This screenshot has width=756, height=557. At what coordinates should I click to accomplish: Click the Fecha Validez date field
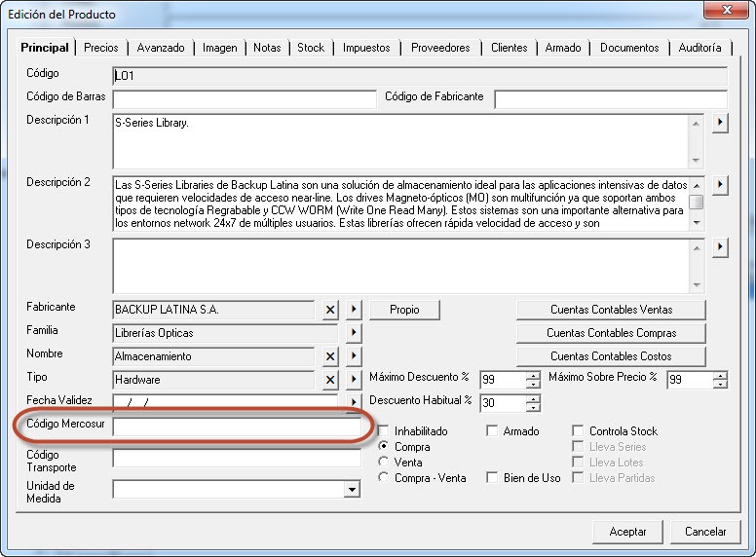pyautogui.click(x=225, y=402)
